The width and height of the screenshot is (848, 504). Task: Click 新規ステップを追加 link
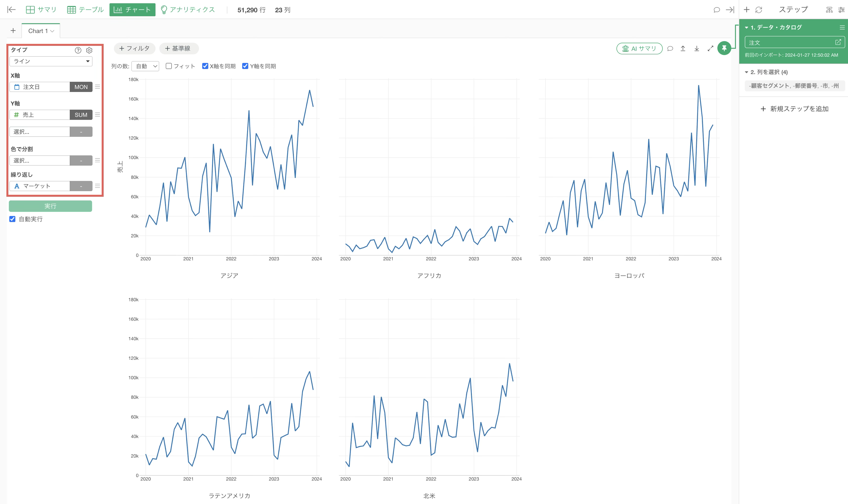[794, 109]
